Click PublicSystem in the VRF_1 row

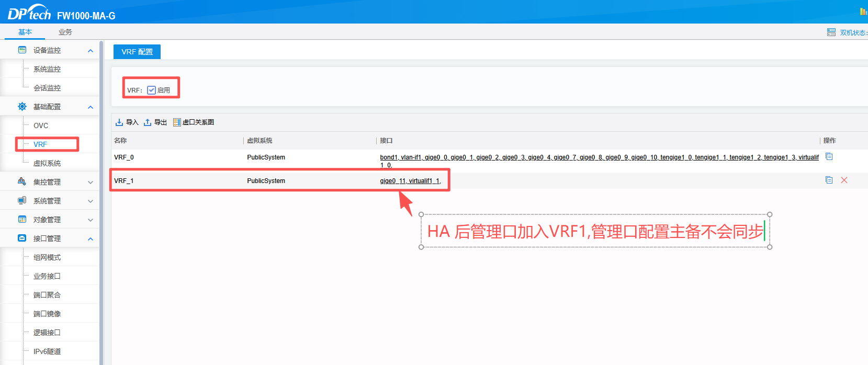266,181
